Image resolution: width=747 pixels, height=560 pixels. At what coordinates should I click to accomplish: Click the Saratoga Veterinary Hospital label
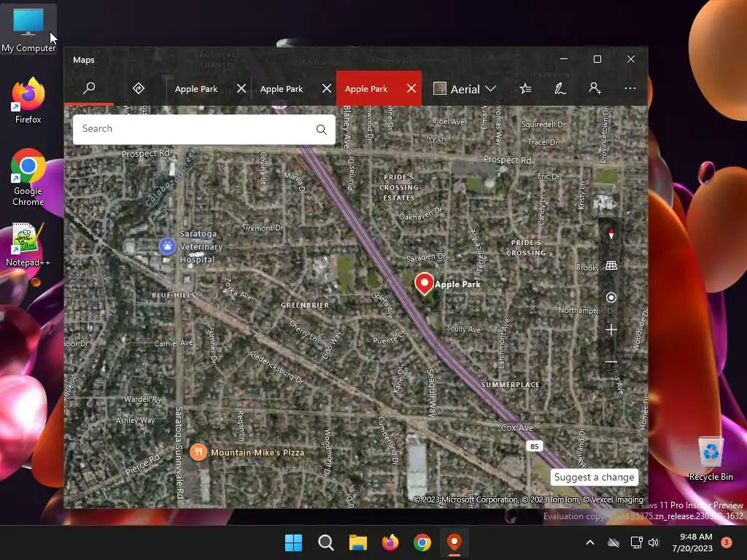(x=201, y=246)
